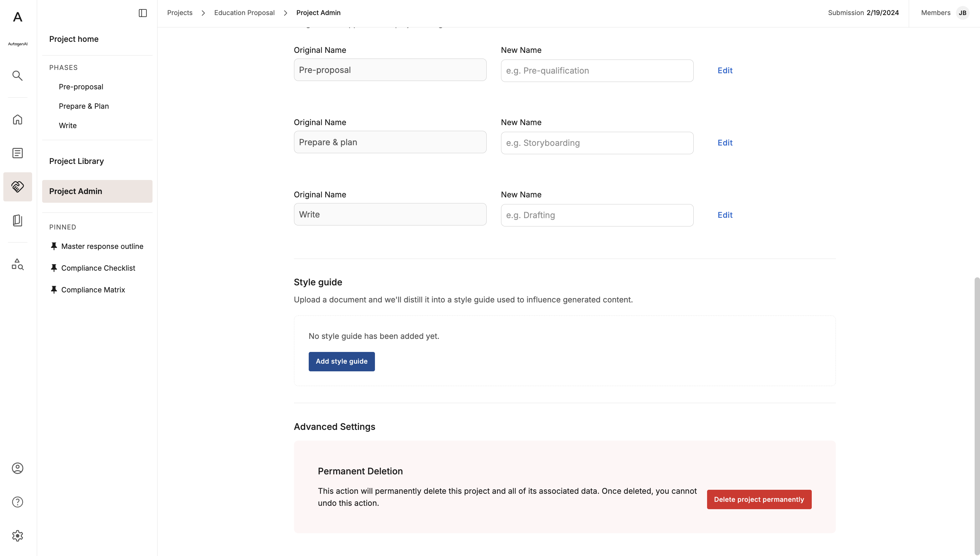This screenshot has height=556, width=980.
Task: Go to Projects breadcrumb
Action: tap(180, 13)
